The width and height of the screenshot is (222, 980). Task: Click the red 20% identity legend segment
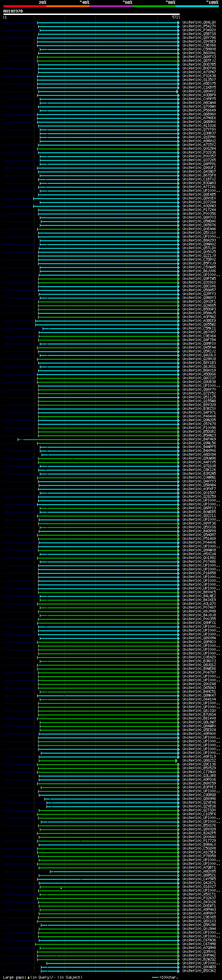tap(25, 6)
